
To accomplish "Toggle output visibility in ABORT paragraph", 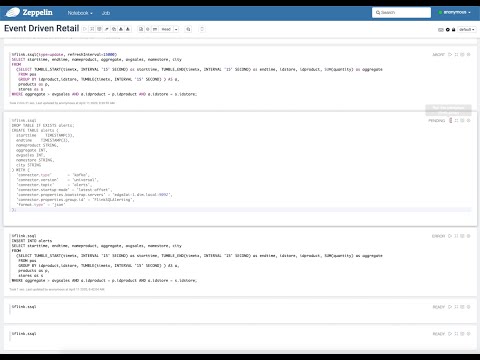I will [x=462, y=54].
